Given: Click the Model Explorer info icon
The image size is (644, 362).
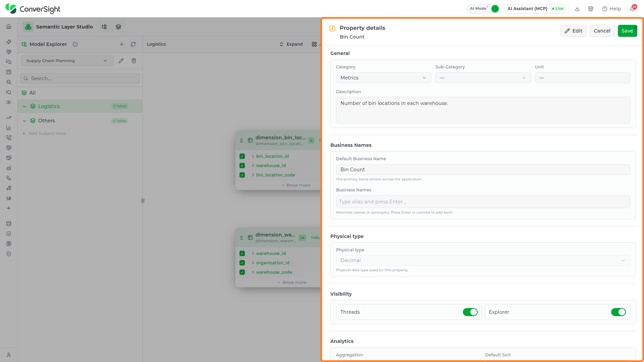Looking at the screenshot, I should point(75,44).
